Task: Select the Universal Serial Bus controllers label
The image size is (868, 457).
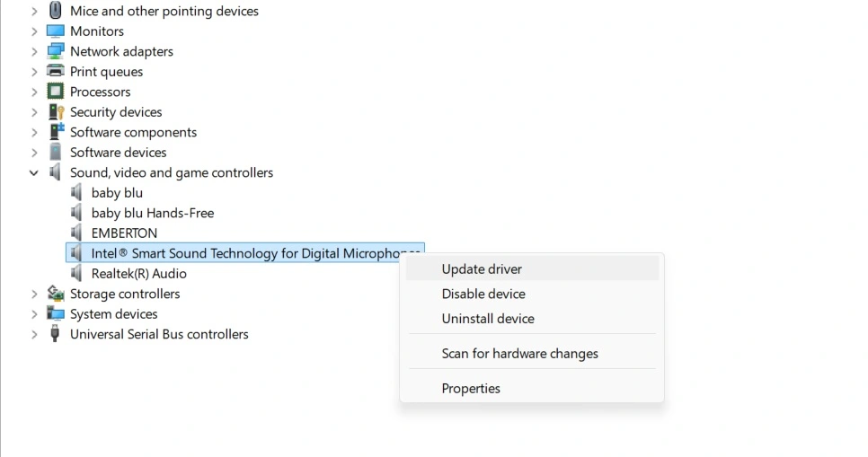Action: (x=159, y=334)
